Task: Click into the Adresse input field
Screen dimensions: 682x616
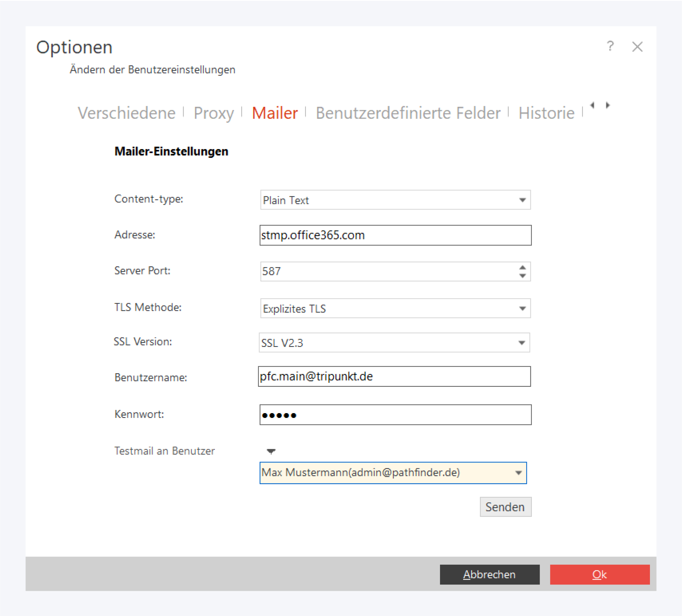Action: coord(395,235)
